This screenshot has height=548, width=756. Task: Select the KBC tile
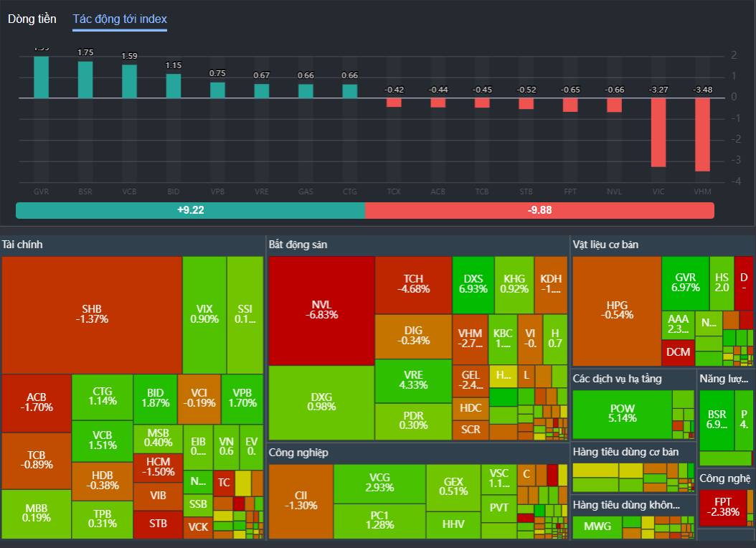(x=503, y=339)
